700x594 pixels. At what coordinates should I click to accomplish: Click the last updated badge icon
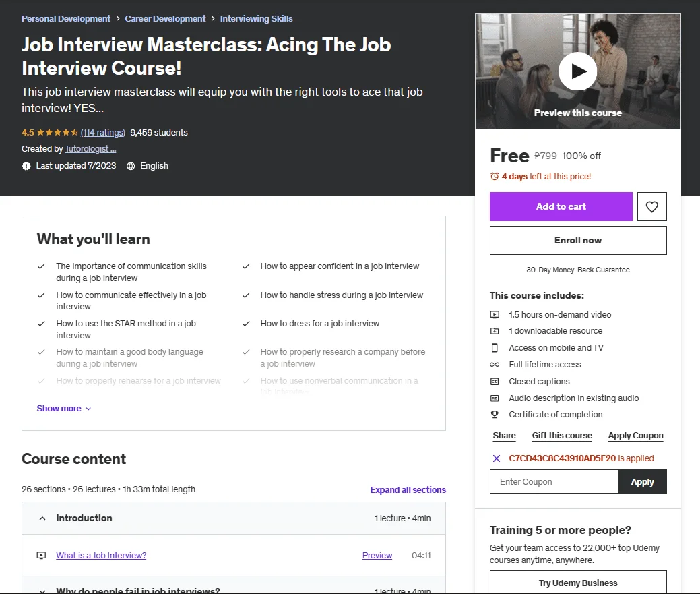[x=26, y=166]
